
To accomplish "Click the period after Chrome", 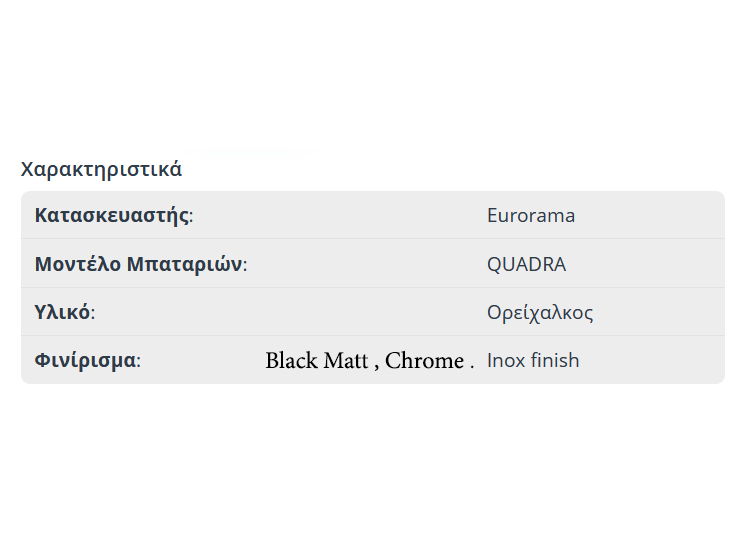I will click(x=471, y=367).
